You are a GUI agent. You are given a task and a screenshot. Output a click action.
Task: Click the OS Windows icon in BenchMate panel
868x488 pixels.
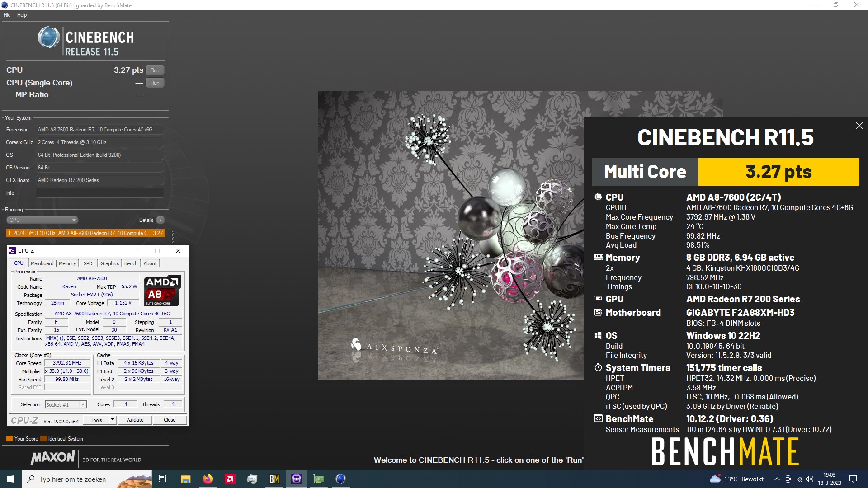coord(598,336)
